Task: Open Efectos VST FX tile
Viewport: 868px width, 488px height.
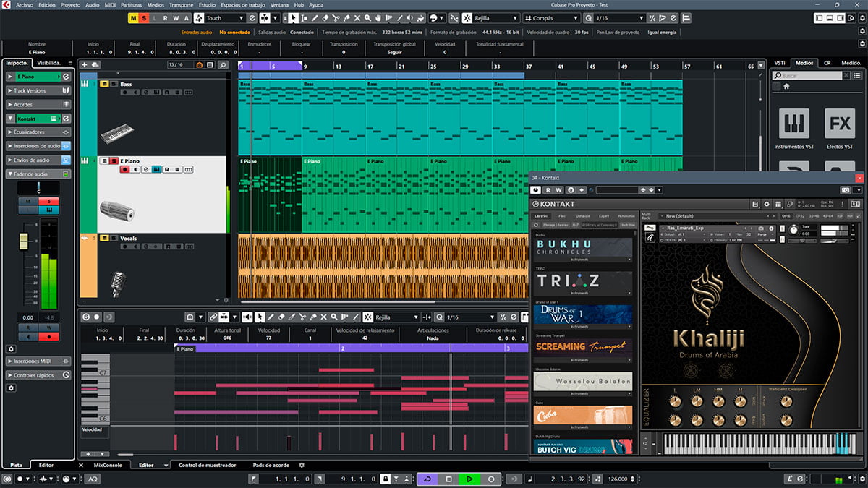Action: click(840, 123)
